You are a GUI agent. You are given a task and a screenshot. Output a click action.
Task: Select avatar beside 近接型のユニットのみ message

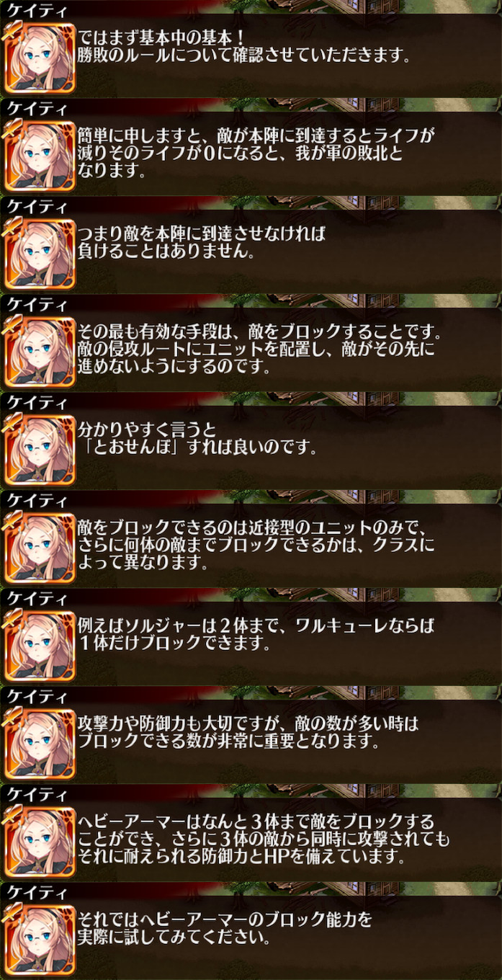[x=40, y=548]
